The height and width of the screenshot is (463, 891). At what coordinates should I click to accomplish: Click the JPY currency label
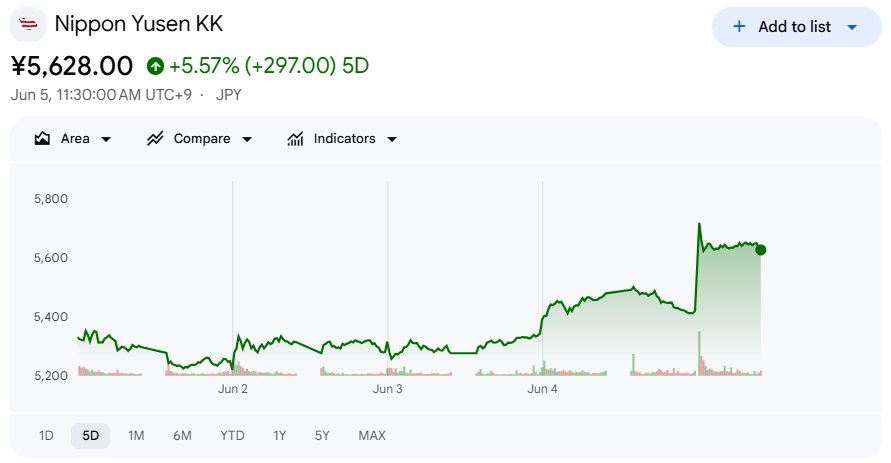[228, 94]
